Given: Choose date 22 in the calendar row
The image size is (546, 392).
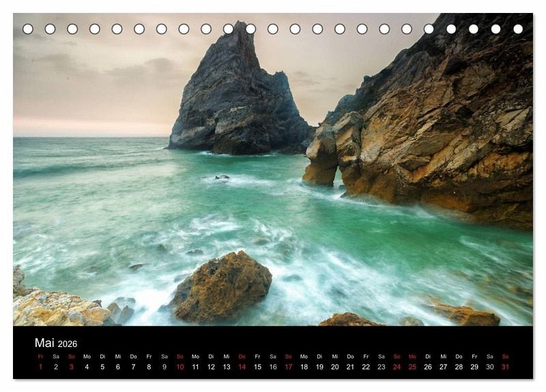Looking at the screenshot, I should [366, 367].
